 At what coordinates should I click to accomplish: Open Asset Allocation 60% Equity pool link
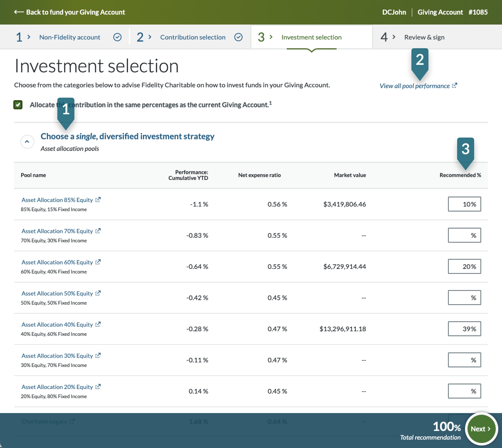pyautogui.click(x=57, y=262)
